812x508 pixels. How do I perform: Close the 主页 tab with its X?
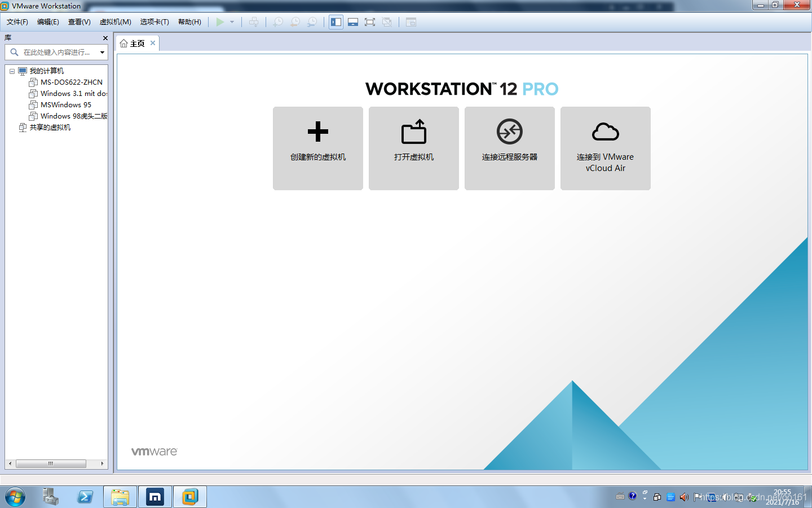[153, 43]
